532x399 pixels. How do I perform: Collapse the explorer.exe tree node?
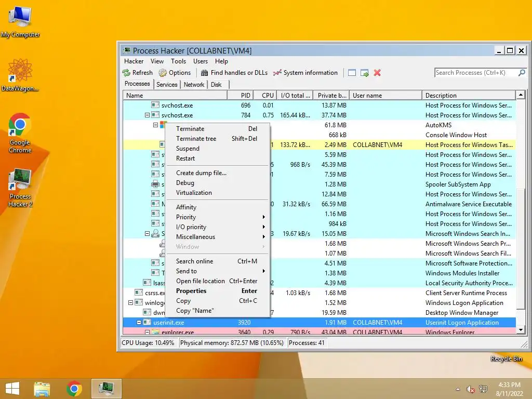click(147, 332)
